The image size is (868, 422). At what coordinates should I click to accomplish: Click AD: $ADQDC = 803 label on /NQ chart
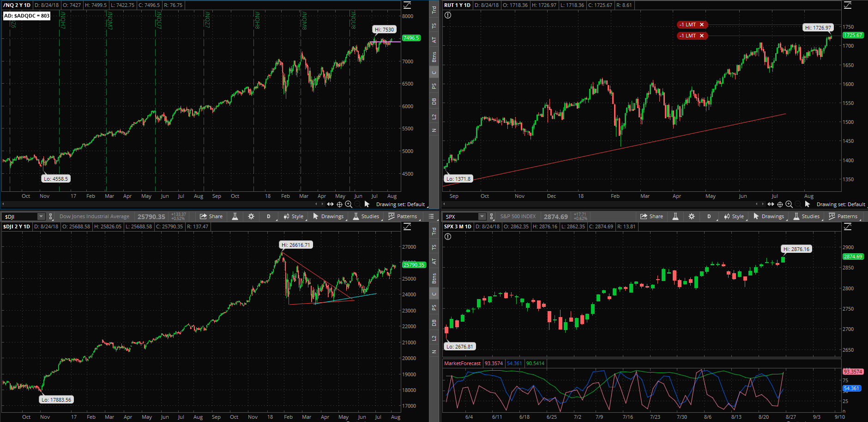[x=27, y=16]
